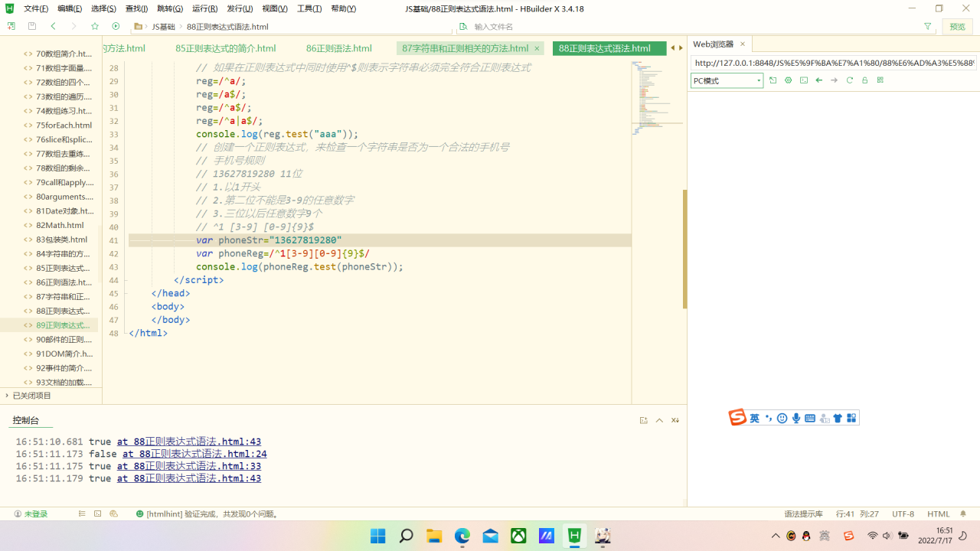
Task: Click the Web browser forward arrow
Action: (835, 80)
